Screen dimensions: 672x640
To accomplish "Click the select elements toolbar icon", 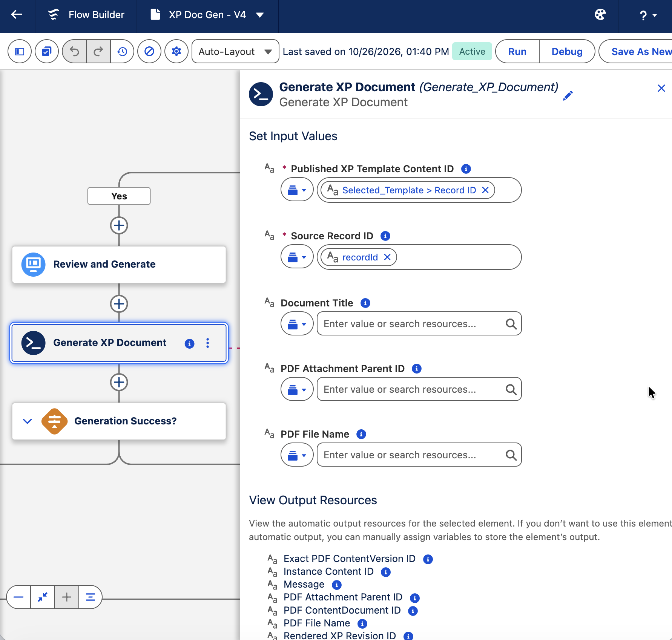I will click(47, 51).
